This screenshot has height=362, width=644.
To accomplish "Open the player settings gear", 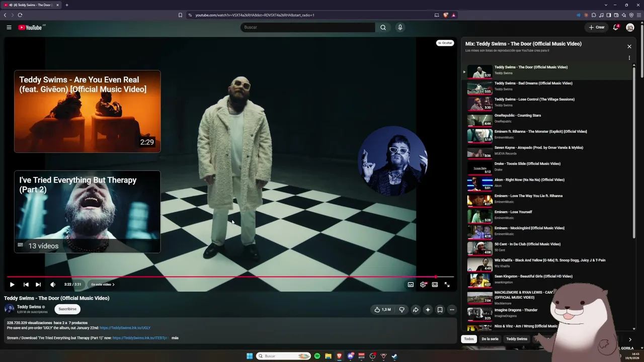I will 423,285.
